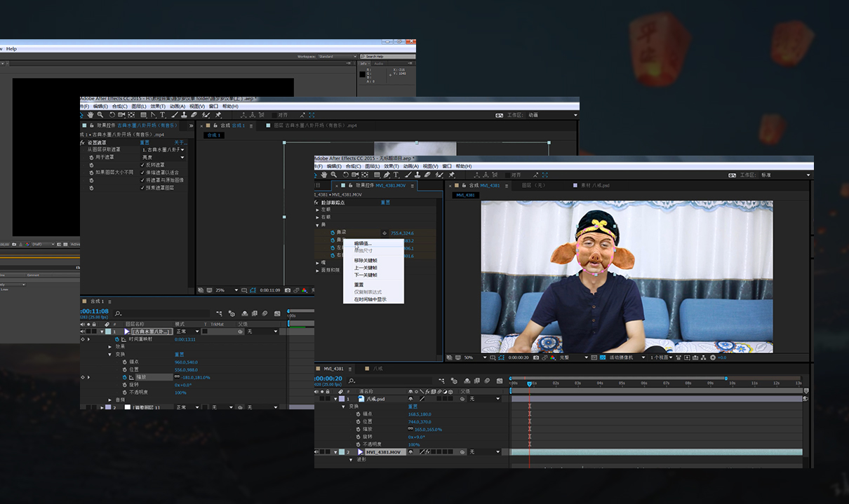Click the 重置 link in front timeline 变换 row

(x=413, y=407)
